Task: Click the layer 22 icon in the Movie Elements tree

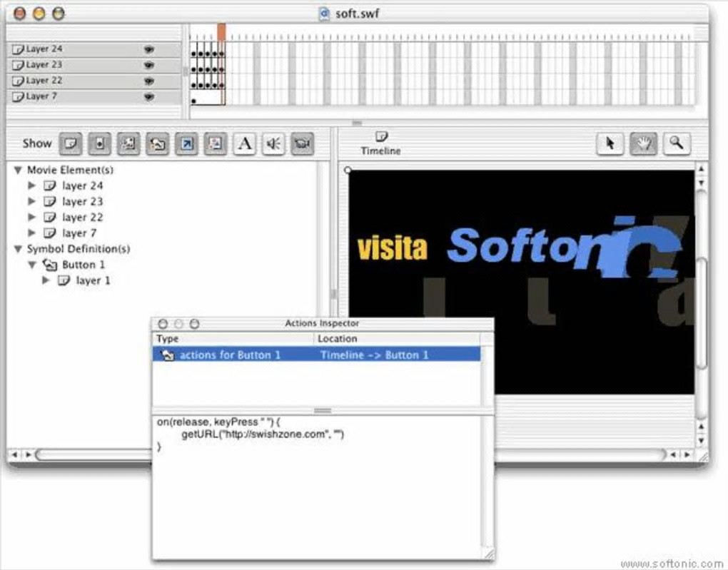Action: tap(50, 218)
